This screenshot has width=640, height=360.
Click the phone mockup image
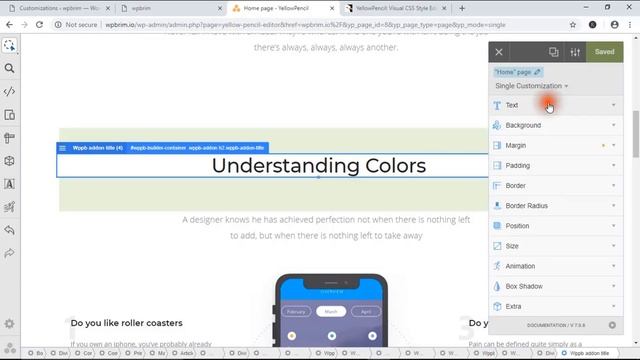[x=331, y=310]
